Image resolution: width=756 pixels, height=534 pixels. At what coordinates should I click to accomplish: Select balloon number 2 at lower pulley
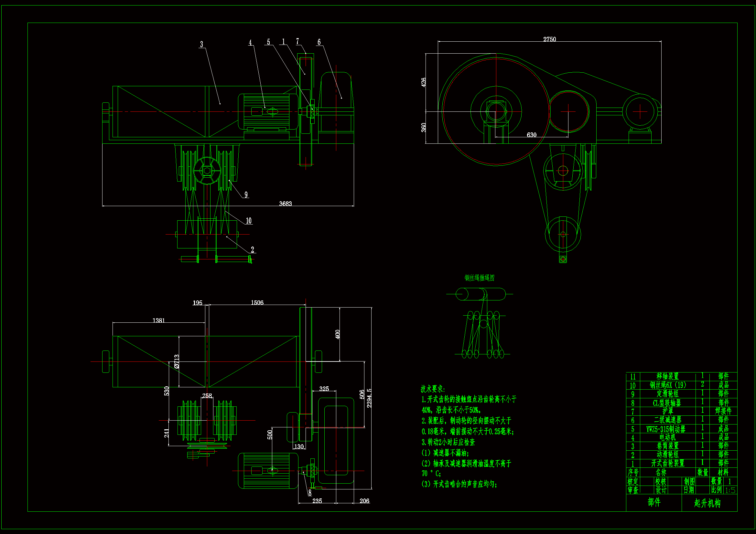[253, 250]
